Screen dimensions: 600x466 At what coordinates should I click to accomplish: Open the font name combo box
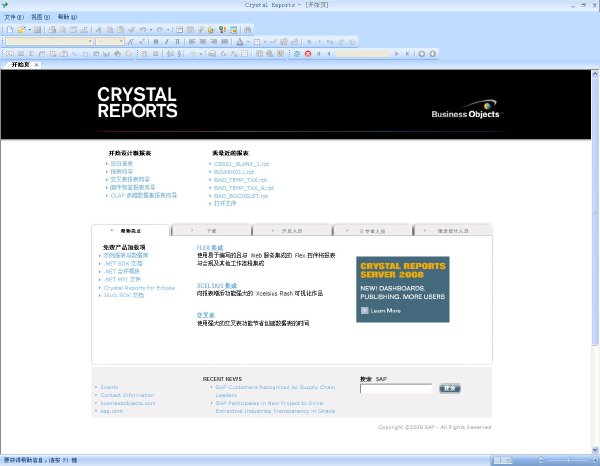pos(49,41)
